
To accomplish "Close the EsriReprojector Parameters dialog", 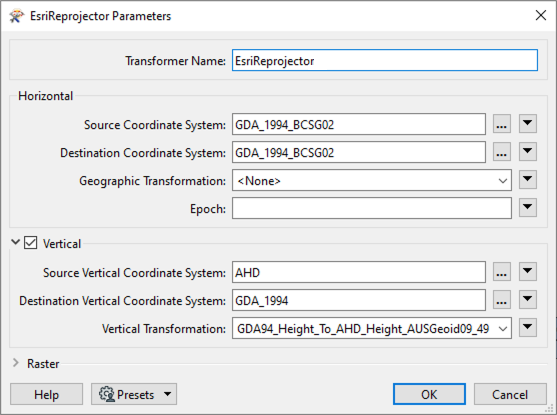I will point(541,15).
